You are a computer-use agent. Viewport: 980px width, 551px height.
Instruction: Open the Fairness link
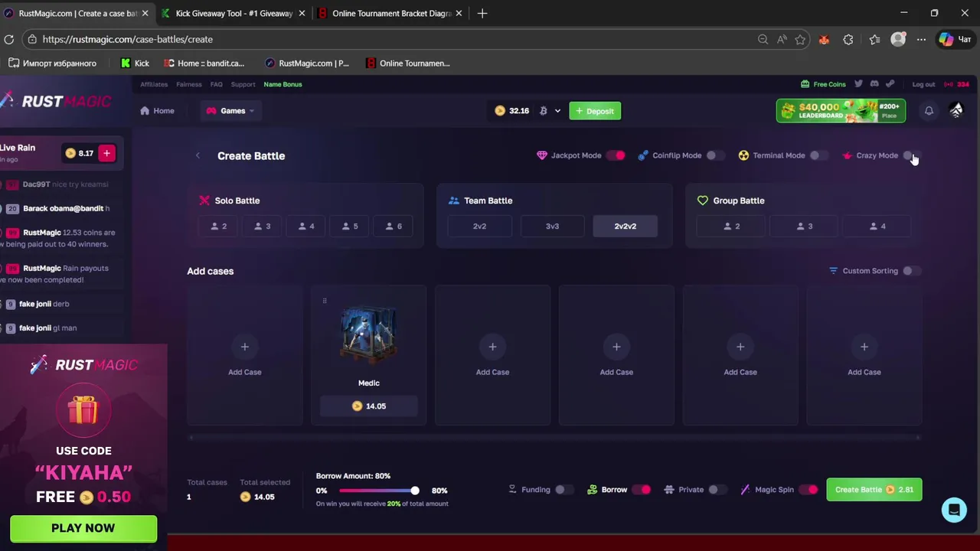[189, 84]
